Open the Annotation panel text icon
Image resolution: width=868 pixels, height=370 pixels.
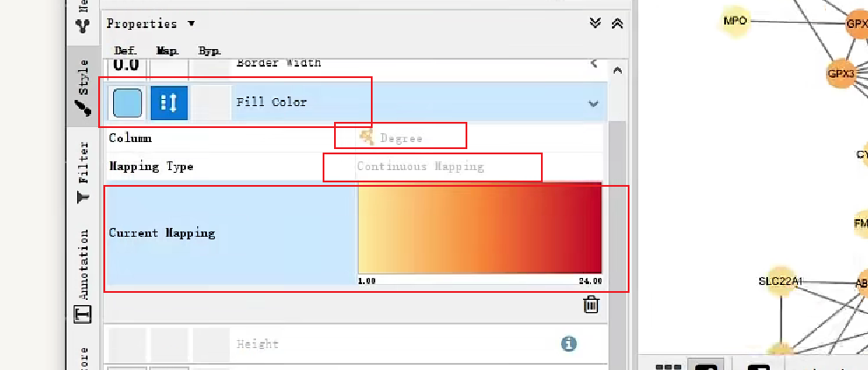coord(83,314)
